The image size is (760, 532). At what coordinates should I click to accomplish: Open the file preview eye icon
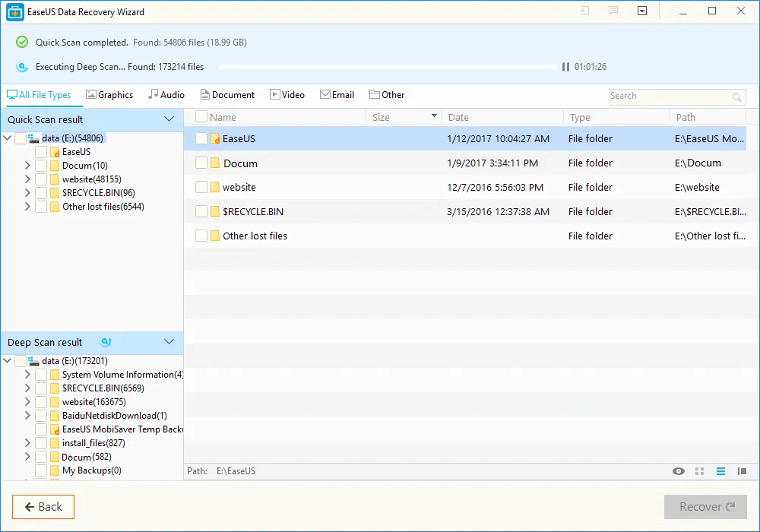pyautogui.click(x=679, y=471)
